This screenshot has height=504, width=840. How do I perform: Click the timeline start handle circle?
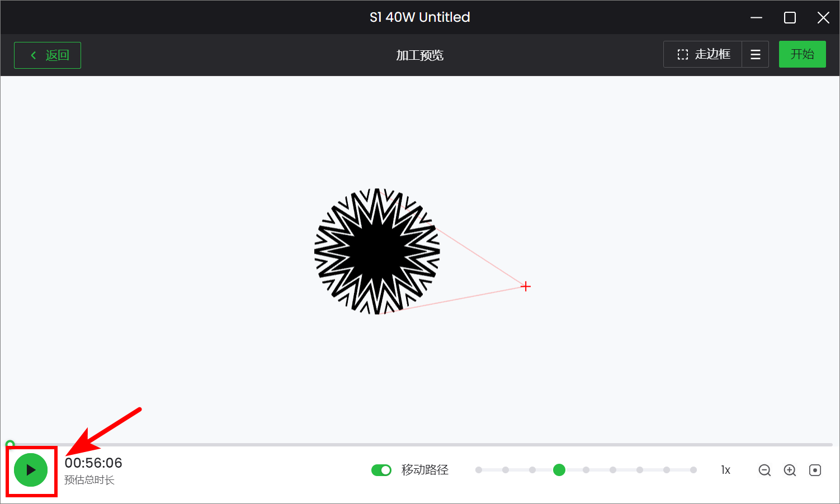[10, 445]
